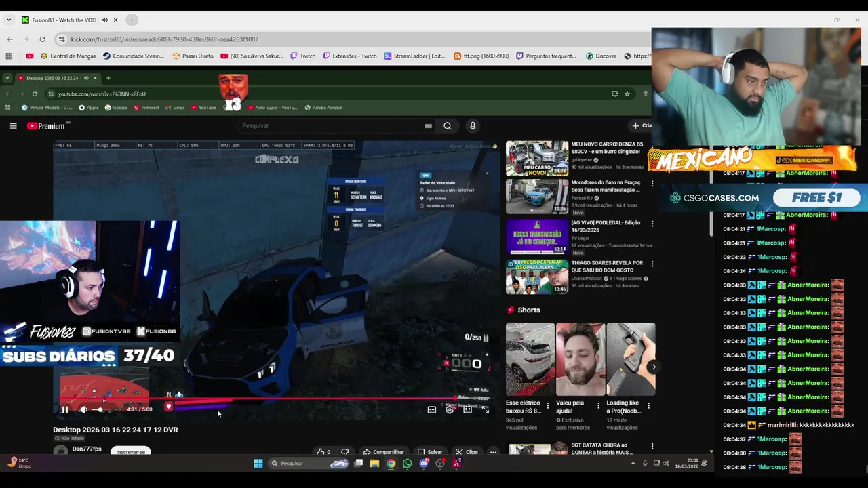Bookmark the YouTube page with star icon

(x=627, y=94)
